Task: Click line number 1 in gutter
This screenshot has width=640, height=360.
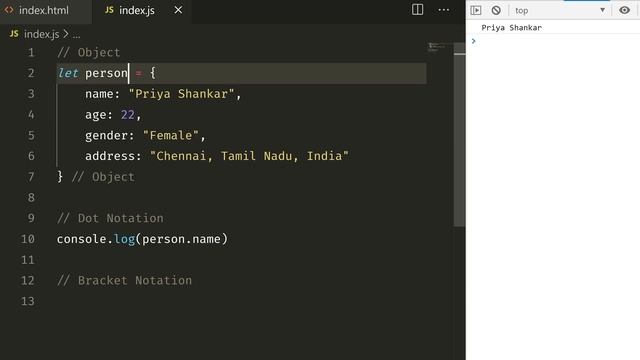Action: click(x=31, y=53)
